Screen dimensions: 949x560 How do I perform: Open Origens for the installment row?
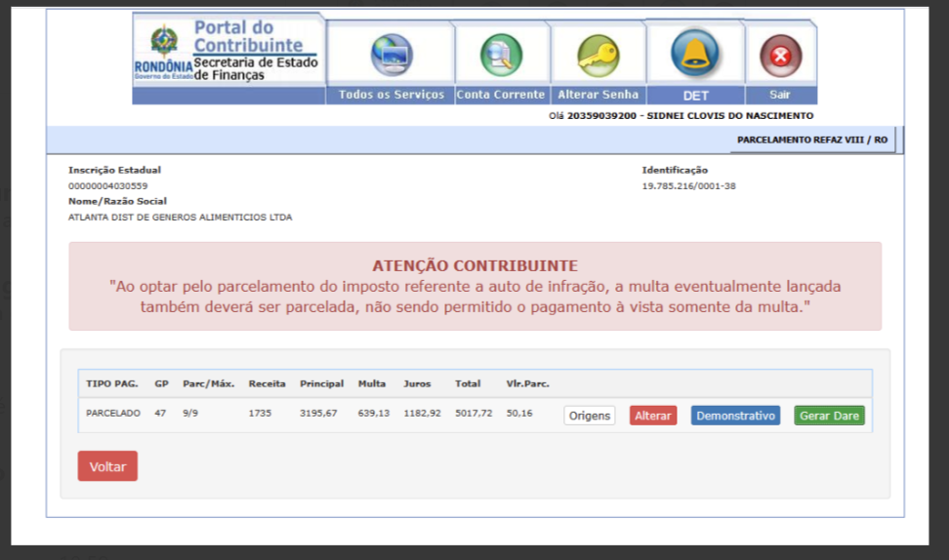[x=590, y=416]
